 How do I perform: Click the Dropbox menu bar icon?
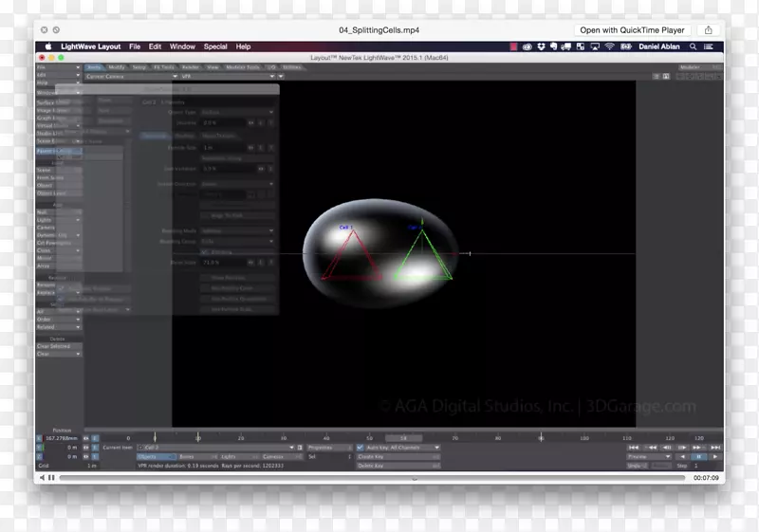tap(541, 46)
